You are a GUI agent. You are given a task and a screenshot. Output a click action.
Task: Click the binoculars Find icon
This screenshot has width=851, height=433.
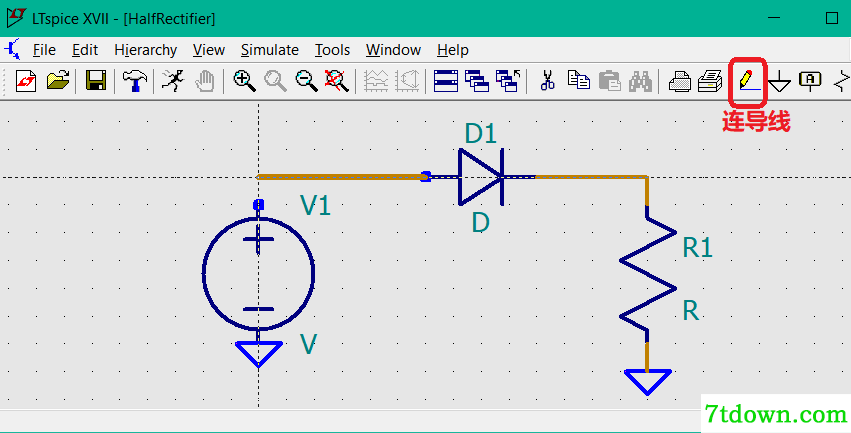coord(640,81)
